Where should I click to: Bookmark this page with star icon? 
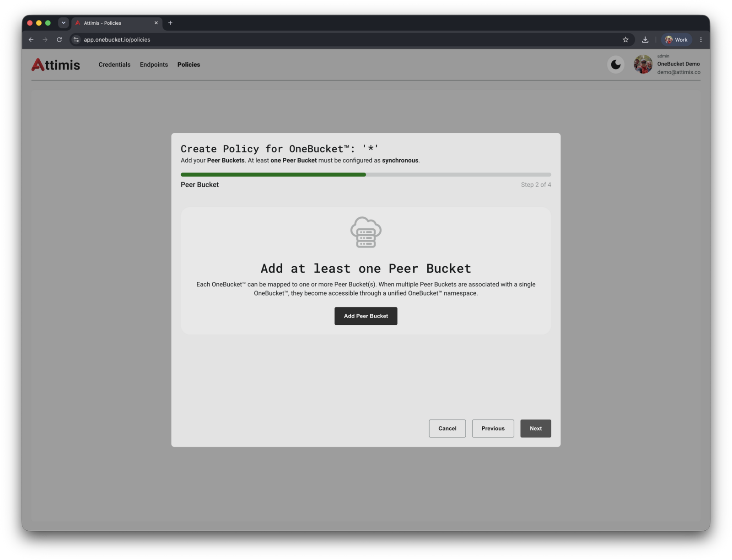[x=625, y=40]
